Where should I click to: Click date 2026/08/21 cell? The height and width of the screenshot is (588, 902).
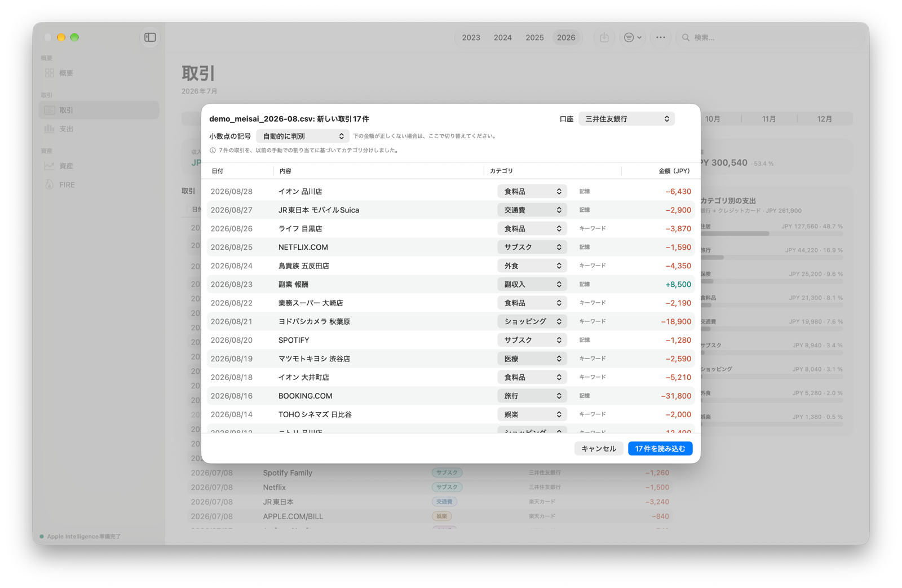click(232, 321)
